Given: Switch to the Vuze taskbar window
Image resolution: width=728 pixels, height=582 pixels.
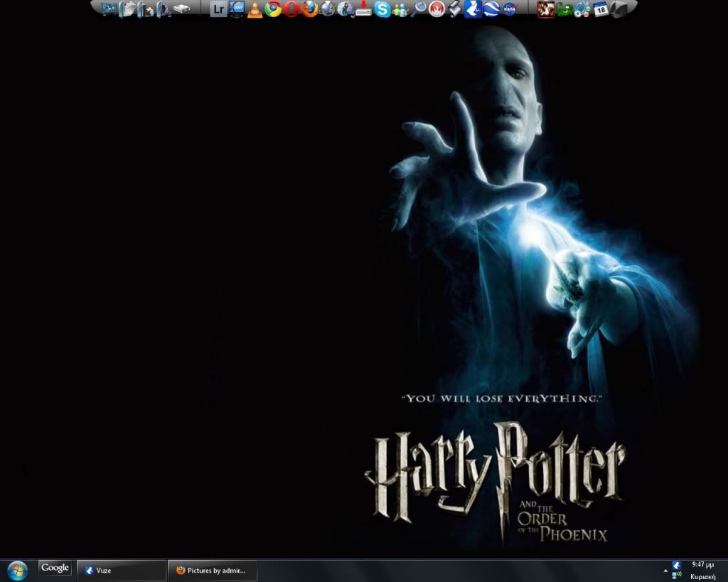Looking at the screenshot, I should pos(121,571).
